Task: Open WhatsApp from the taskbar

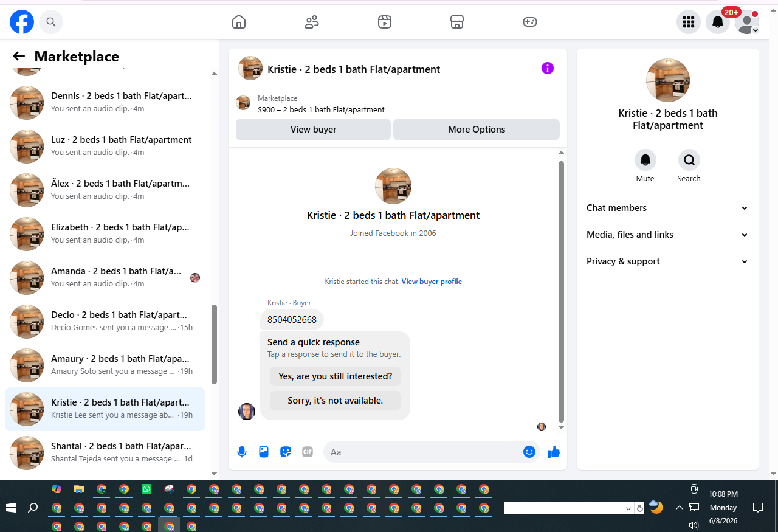Action: [146, 489]
